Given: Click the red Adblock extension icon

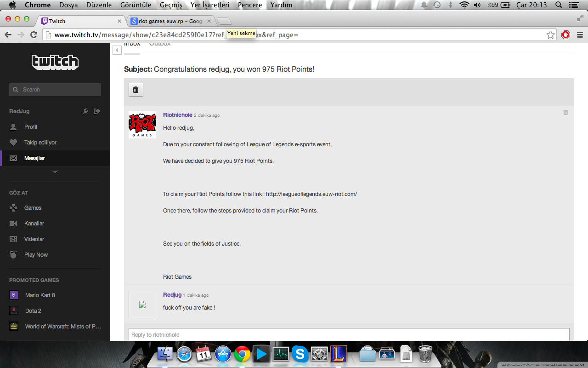Looking at the screenshot, I should click(x=566, y=35).
